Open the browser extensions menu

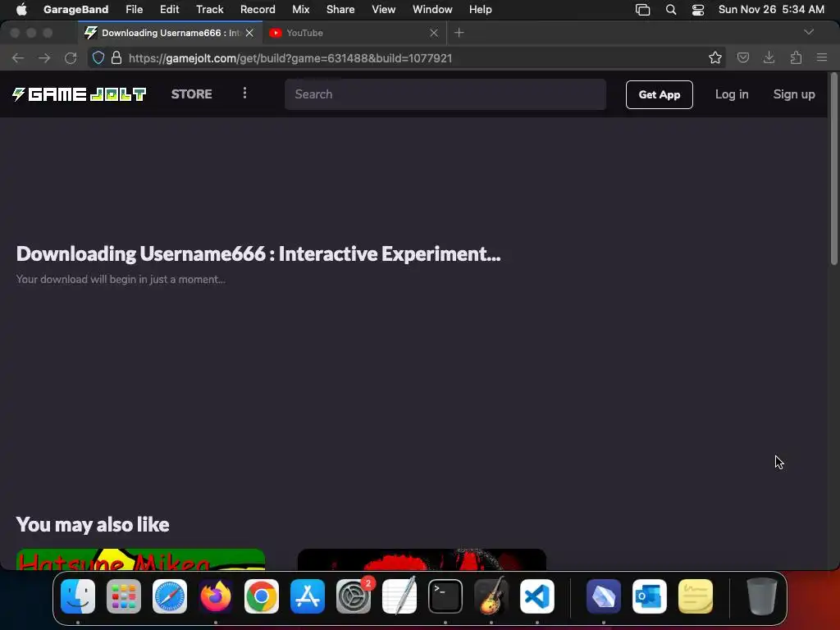[x=796, y=57]
